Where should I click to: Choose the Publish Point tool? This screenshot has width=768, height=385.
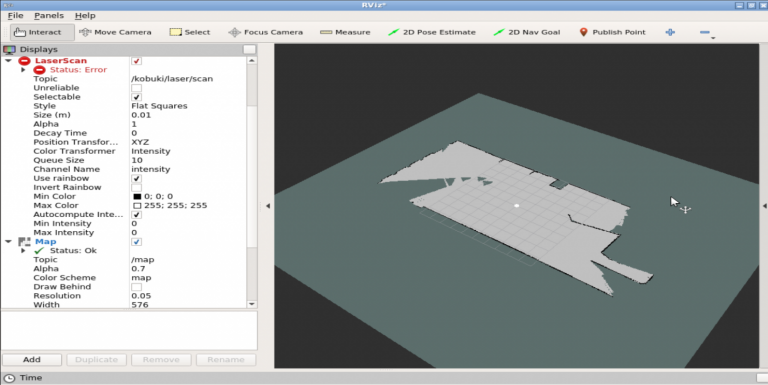[x=612, y=32]
